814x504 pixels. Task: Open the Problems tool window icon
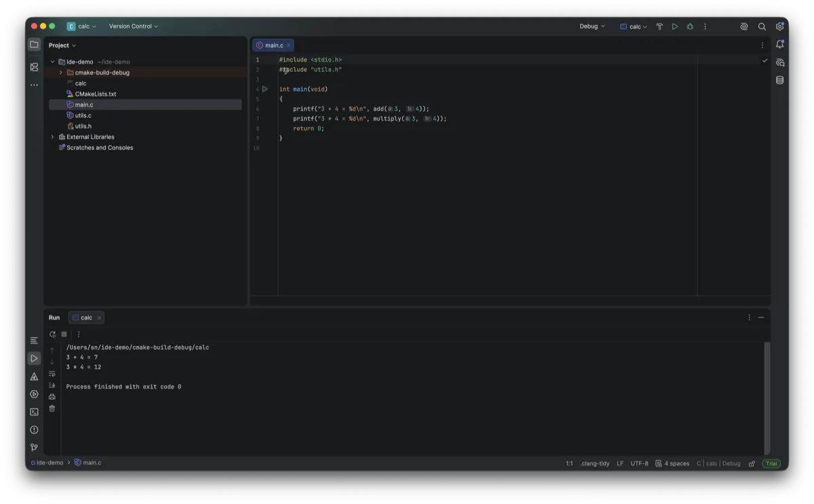[x=34, y=429]
